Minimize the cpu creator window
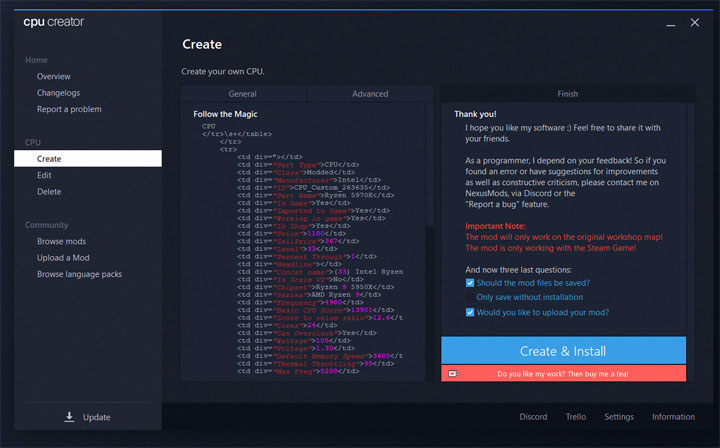720x448 pixels. [665, 22]
